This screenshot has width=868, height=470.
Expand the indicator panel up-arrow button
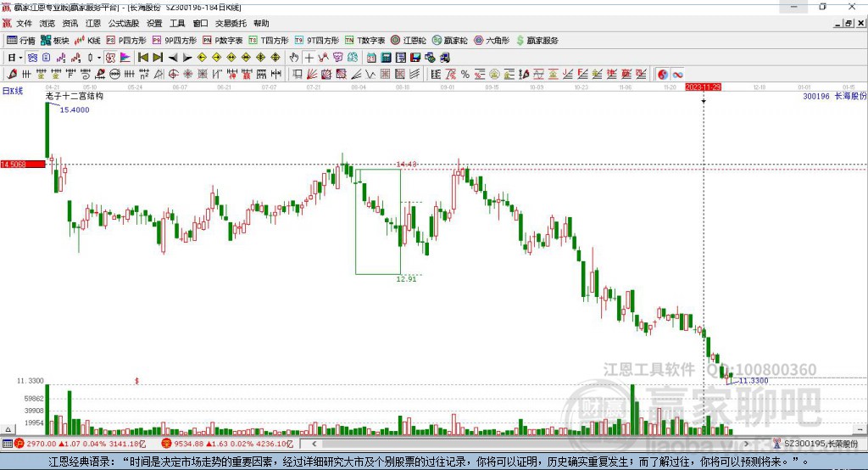pyautogui.click(x=8, y=429)
